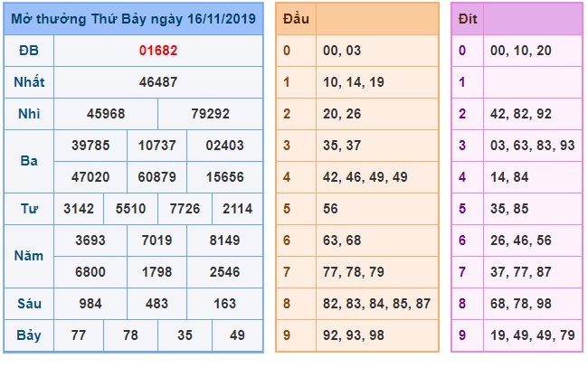Click the header 'Mở thưởng Thứ Bảy ngày 16/11/2019'
588x368 pixels.
(x=134, y=19)
